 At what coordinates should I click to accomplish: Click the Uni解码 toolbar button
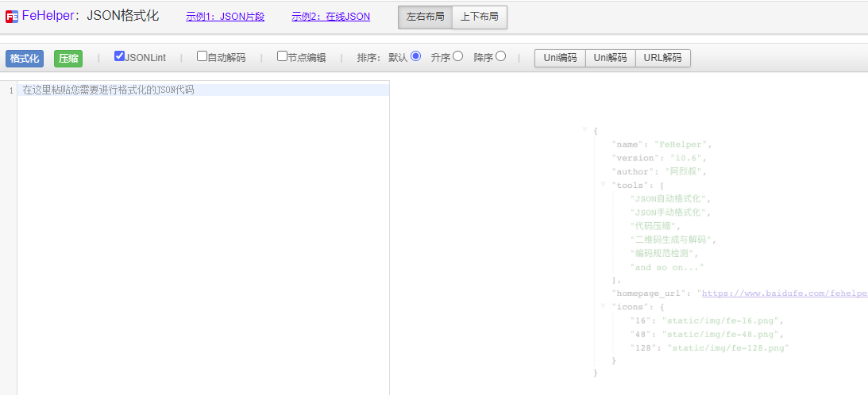(610, 58)
